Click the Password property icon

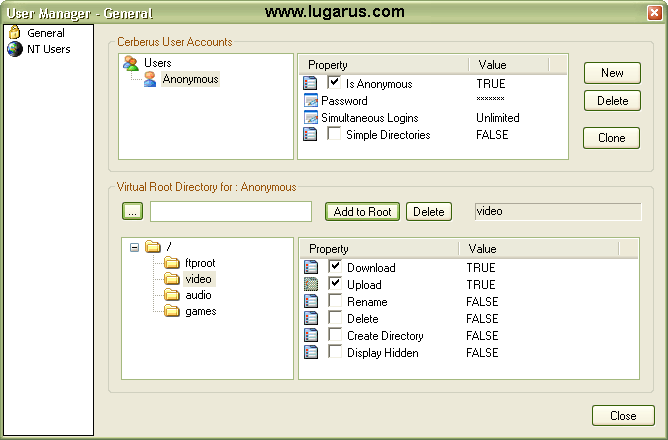tap(311, 101)
